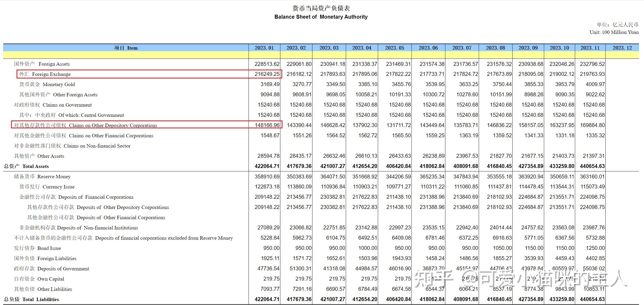The width and height of the screenshot is (644, 305).
Task: Select the 2023.02 column header
Action: click(x=296, y=48)
